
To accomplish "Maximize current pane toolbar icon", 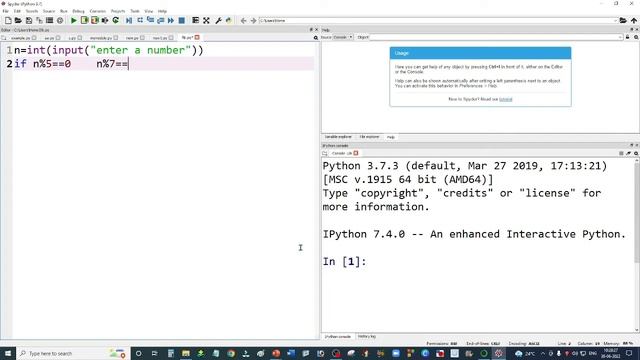I will coord(196,20).
